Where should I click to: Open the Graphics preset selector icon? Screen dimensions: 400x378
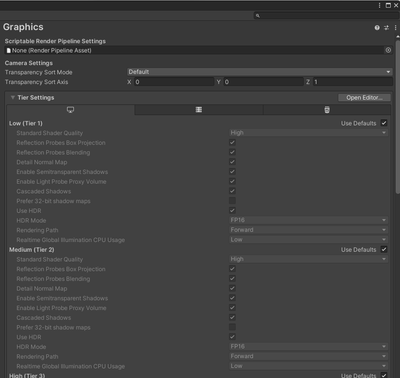click(x=386, y=28)
